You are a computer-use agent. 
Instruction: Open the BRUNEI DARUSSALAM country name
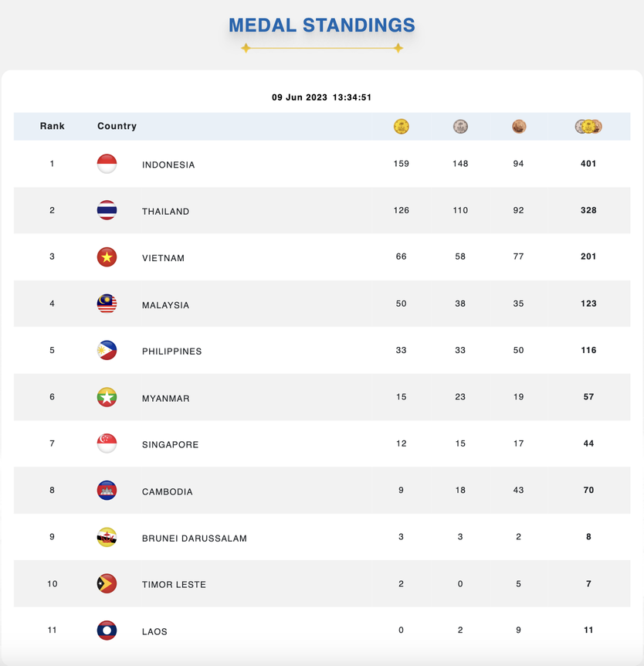[x=195, y=539]
